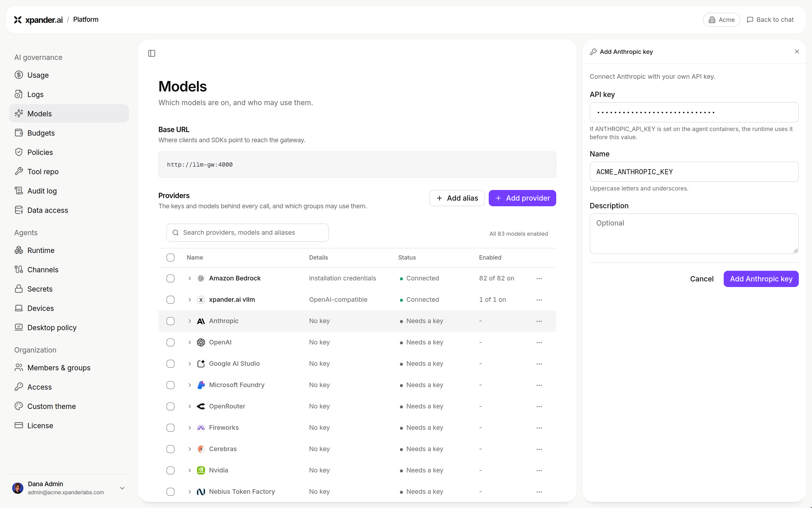Open the Runtime section icon

point(19,250)
